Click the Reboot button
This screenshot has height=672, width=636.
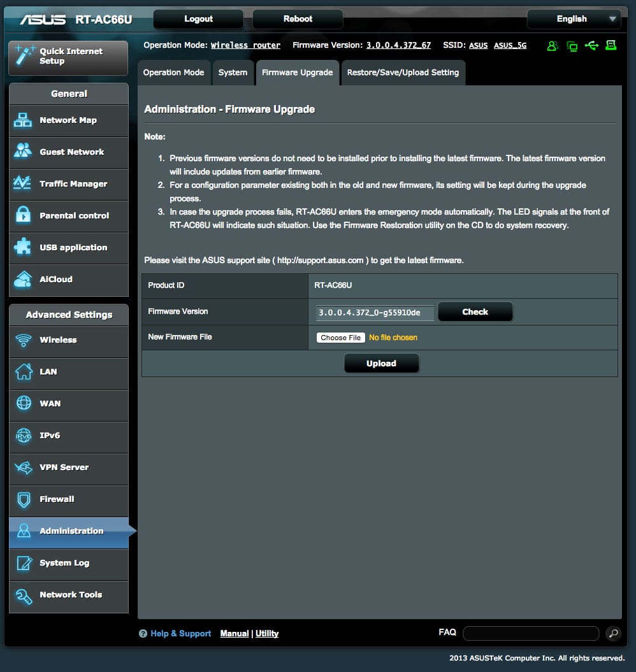coord(298,19)
